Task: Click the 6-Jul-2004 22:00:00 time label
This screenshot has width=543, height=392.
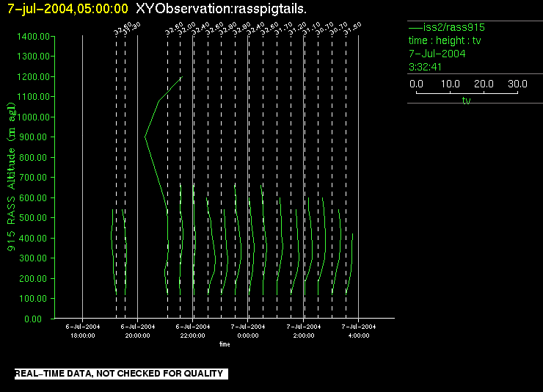Action: pos(193,331)
